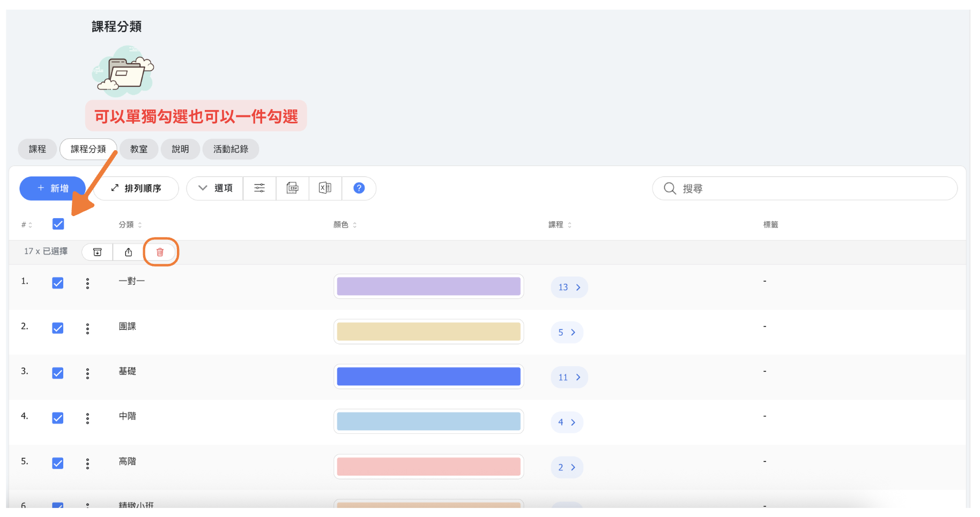Uncheck the checkbox for 團課 row
980x517 pixels.
point(58,328)
